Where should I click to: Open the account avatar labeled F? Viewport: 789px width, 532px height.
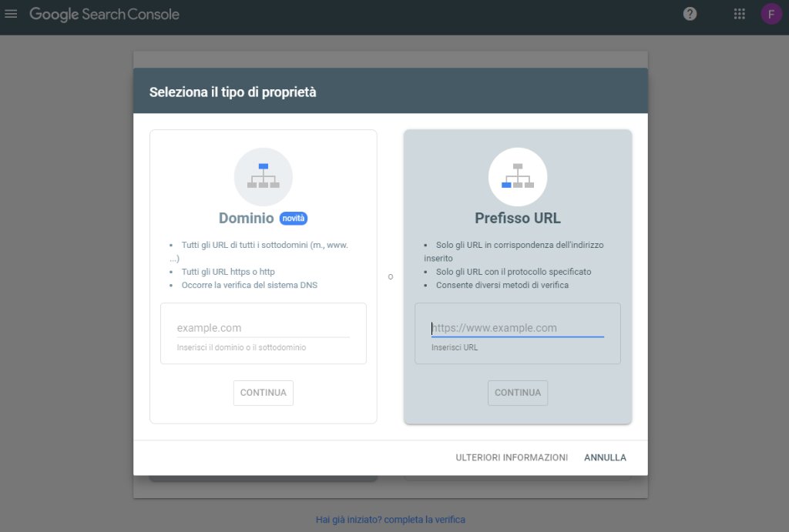(771, 14)
